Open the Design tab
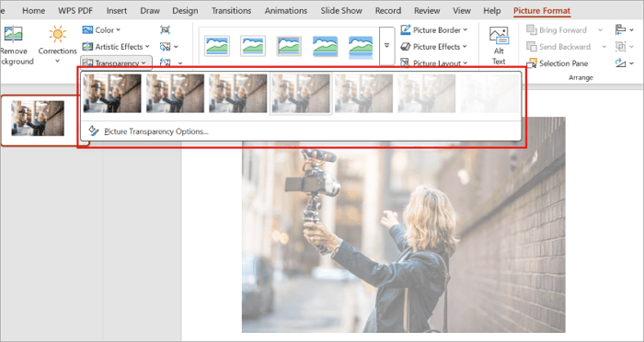Viewport: 644px width, 342px height. (x=185, y=11)
